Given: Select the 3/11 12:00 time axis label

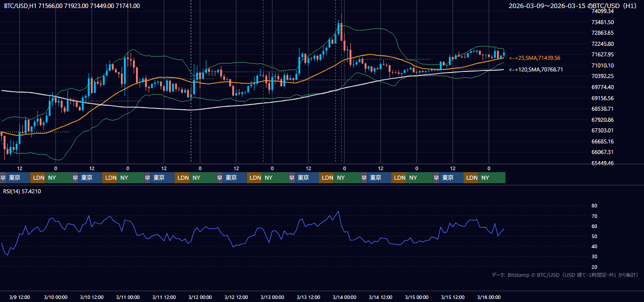Looking at the screenshot, I should [164, 297].
